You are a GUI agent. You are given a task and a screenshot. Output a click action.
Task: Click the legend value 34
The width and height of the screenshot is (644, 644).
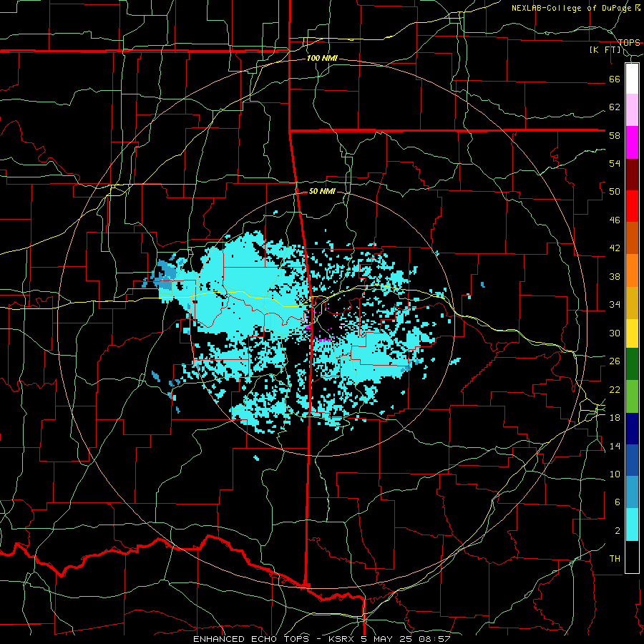(615, 305)
